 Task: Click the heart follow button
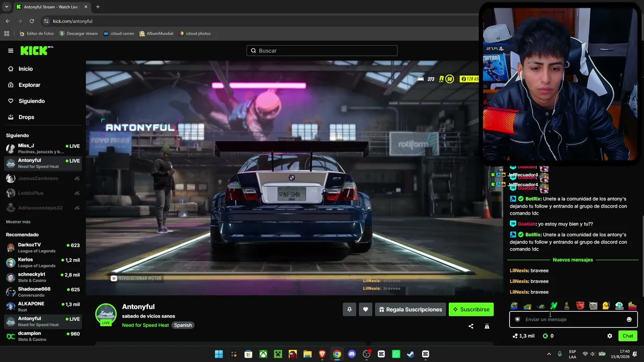tap(365, 309)
